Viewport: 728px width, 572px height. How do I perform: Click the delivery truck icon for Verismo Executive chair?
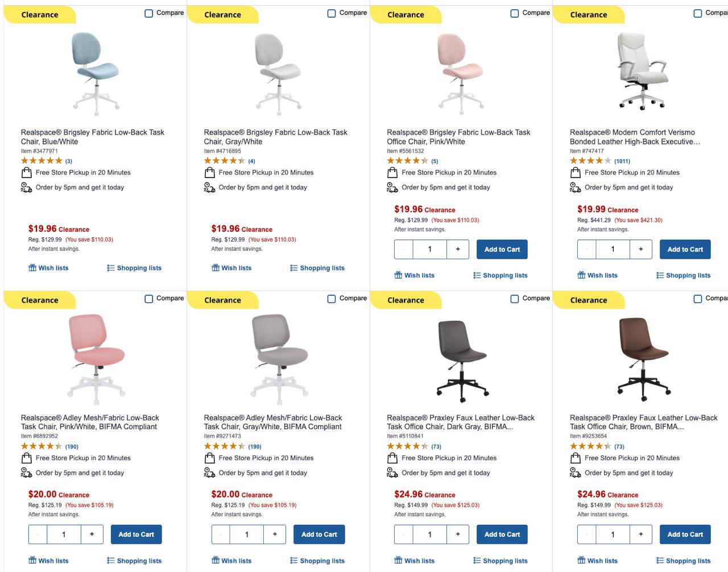pos(576,188)
